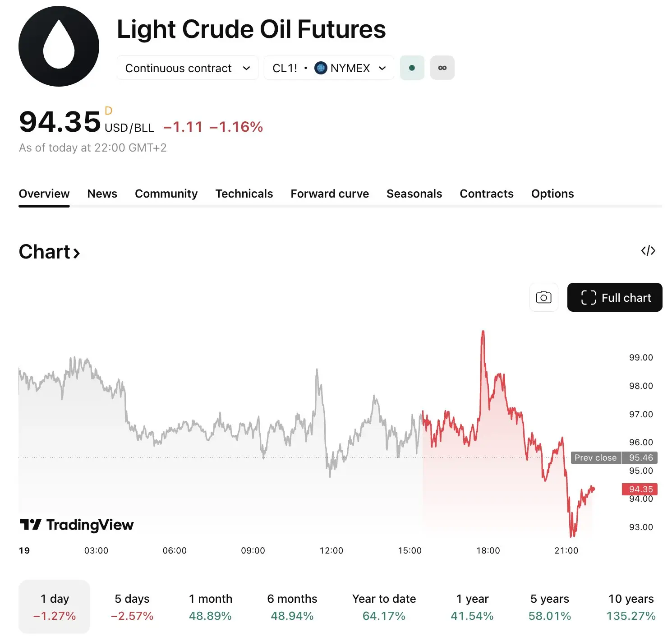Take a chart snapshot with camera icon

click(x=543, y=297)
